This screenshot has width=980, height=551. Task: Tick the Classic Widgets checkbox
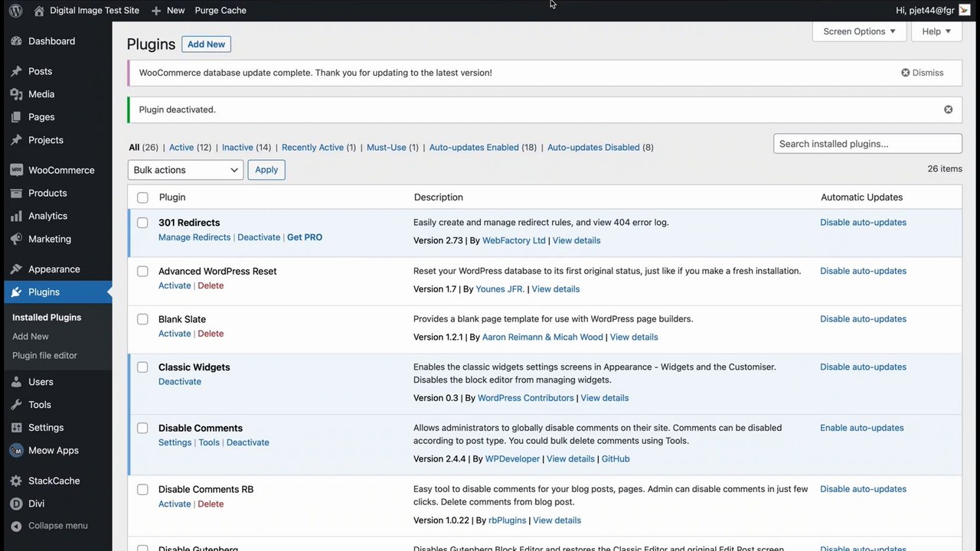pyautogui.click(x=142, y=367)
